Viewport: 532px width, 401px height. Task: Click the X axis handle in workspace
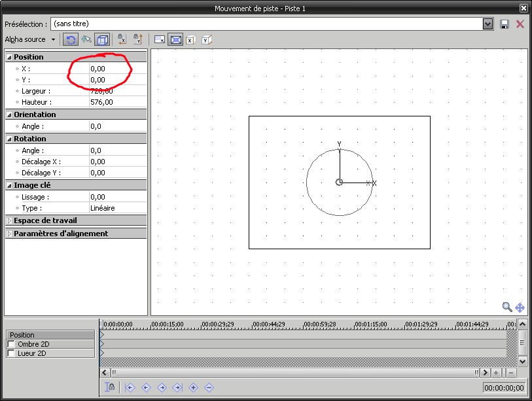[x=374, y=183]
